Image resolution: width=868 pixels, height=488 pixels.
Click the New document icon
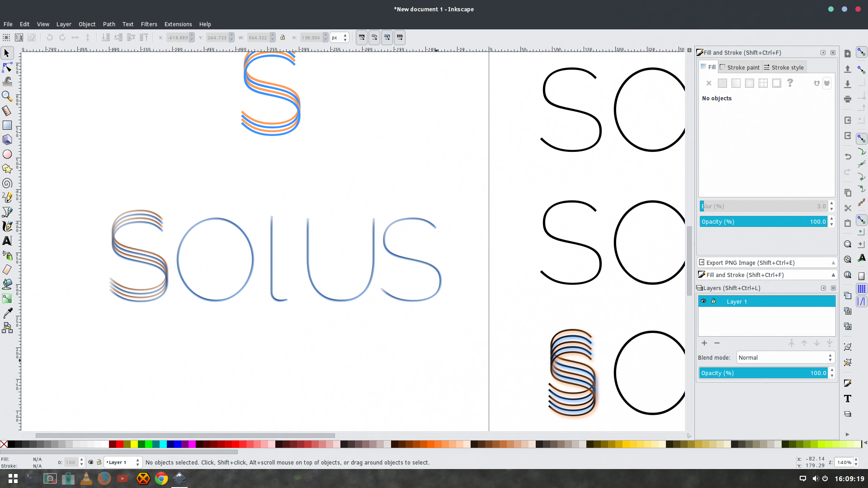tap(848, 54)
